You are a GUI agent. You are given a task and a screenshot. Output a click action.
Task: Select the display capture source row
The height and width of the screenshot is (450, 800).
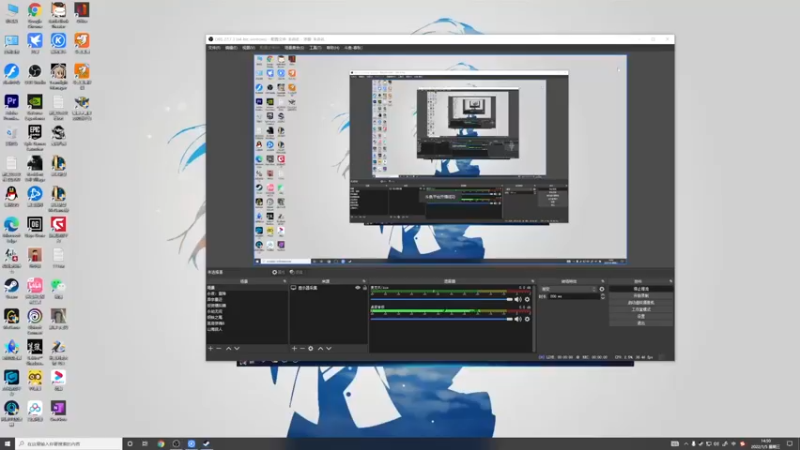point(329,288)
